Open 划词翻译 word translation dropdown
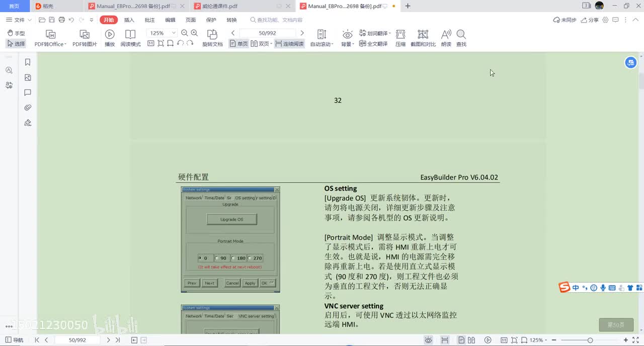644x346 pixels. [x=375, y=33]
